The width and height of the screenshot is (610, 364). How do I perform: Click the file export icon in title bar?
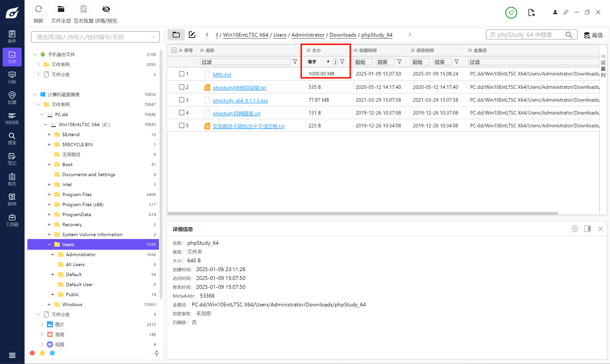pos(531,12)
